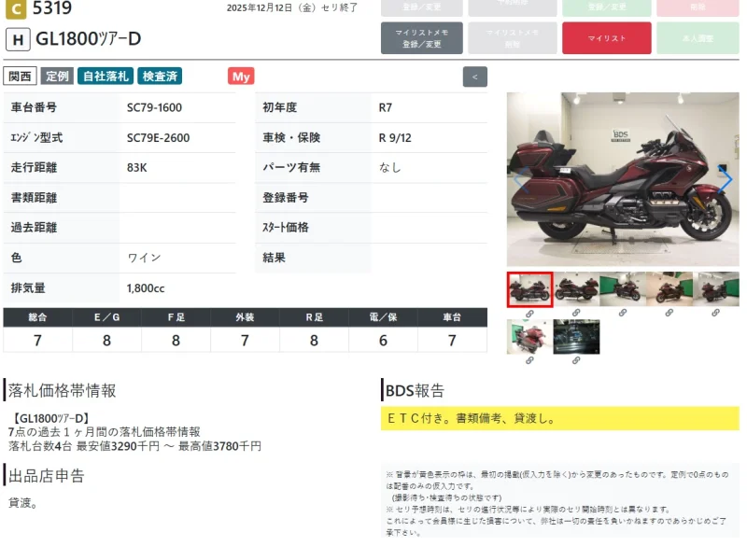Click the 自社落札 tag
Screen dimensions: 747x560
point(106,77)
